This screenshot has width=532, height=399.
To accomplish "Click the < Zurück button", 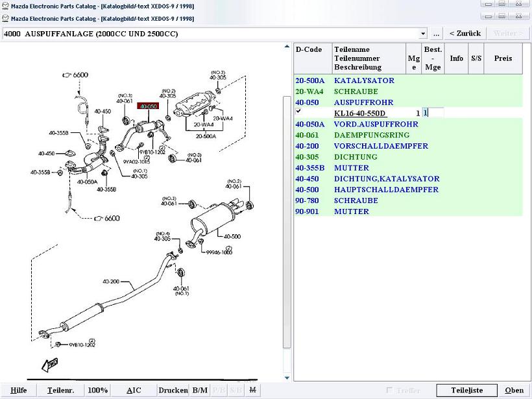I will coord(465,34).
